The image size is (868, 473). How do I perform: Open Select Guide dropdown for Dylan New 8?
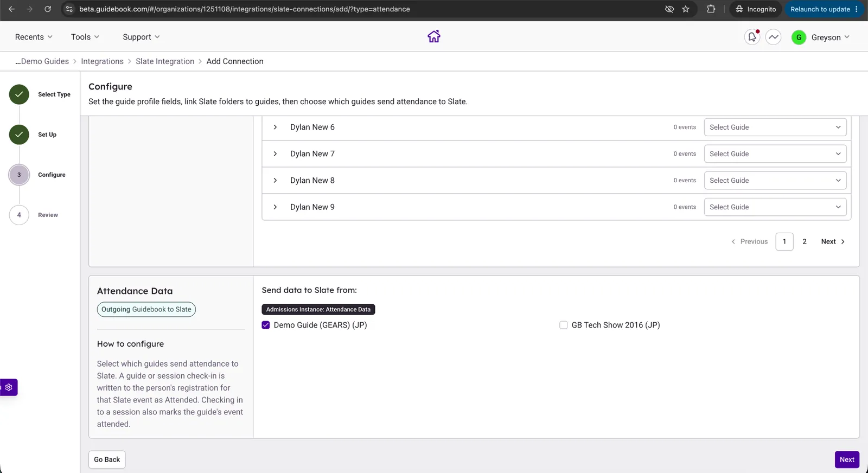tap(775, 180)
